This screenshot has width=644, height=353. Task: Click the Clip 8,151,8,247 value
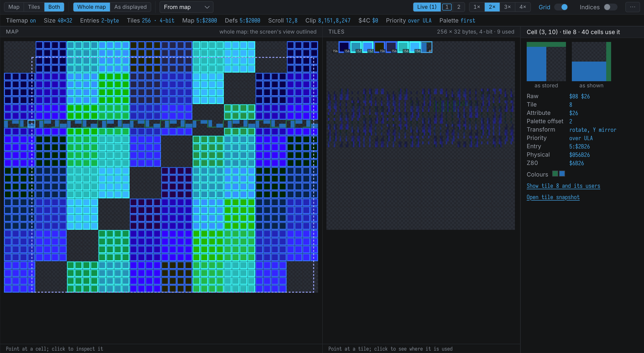334,21
